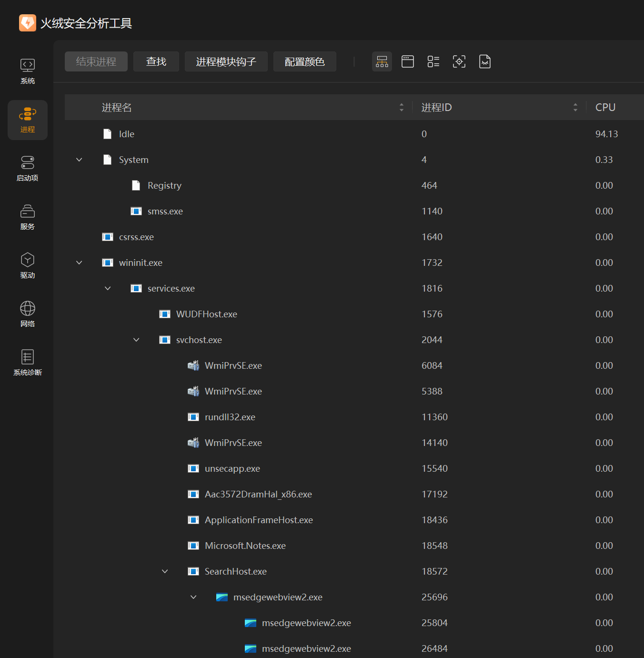Collapse the wininit.exe tree node
644x658 pixels.
click(79, 263)
